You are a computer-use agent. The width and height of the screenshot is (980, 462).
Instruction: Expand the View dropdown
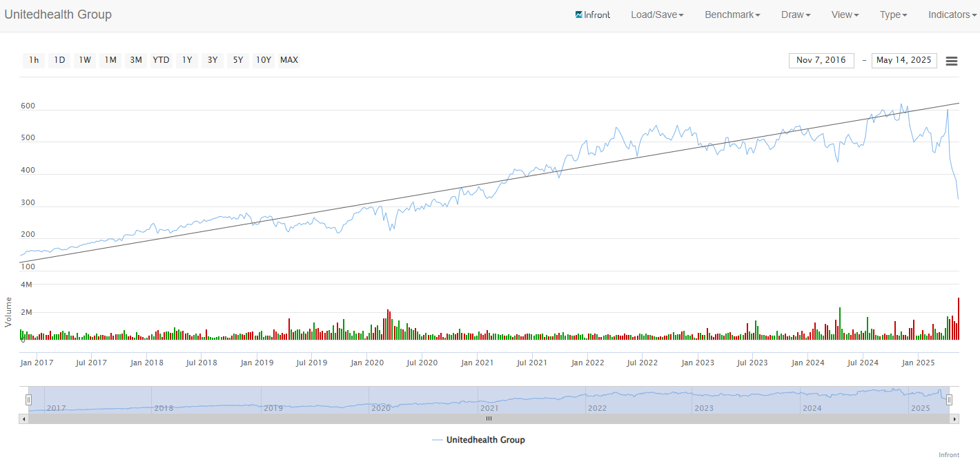845,15
